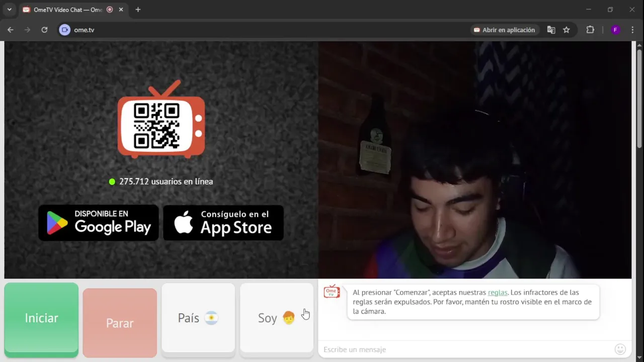644x362 pixels.
Task: Click the Parar red button
Action: pos(120,323)
